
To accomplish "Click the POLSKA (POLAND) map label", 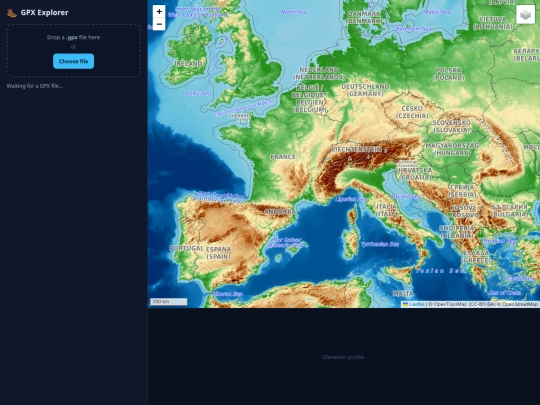I will pyautogui.click(x=448, y=74).
